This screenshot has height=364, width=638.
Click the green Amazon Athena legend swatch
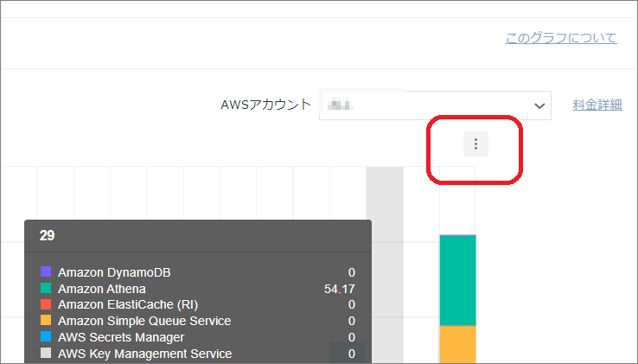[46, 289]
